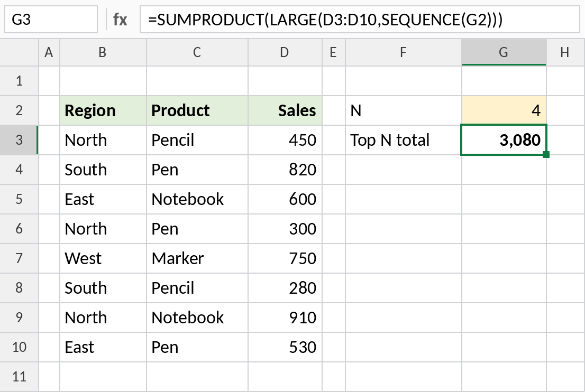Click the fx insert function icon
The image size is (585, 392).
120,20
